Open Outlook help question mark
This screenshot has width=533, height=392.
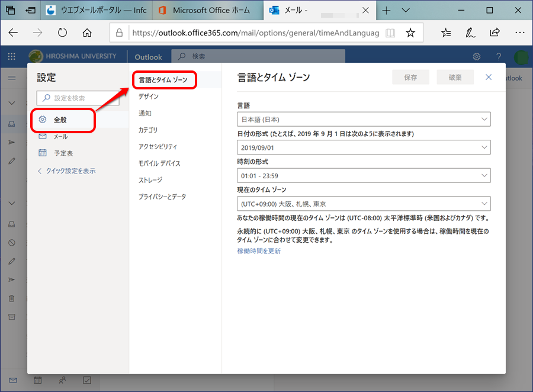498,56
